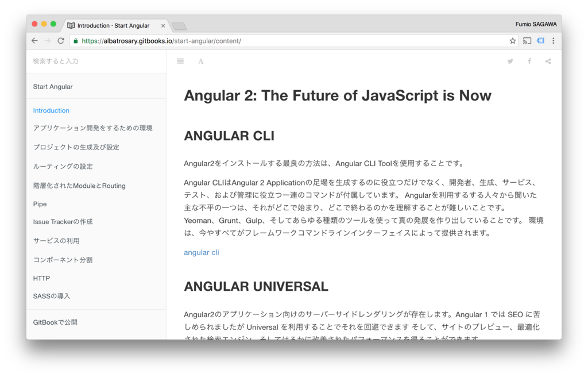The height and width of the screenshot is (377, 588).
Task: Open Issue Trackerの作成 chapter
Action: tap(63, 221)
